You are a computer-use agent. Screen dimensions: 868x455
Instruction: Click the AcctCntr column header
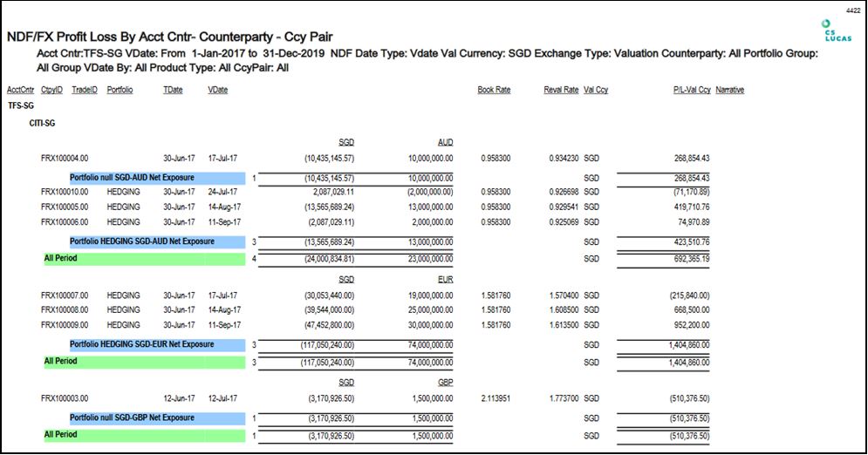point(20,90)
